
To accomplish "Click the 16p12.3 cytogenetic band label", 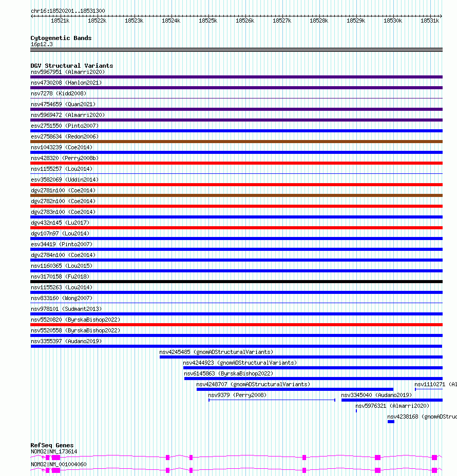I will coord(42,44).
